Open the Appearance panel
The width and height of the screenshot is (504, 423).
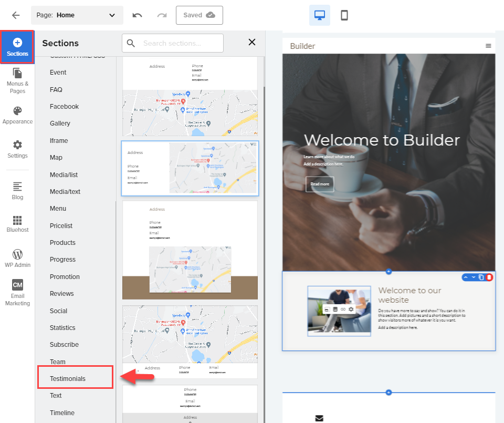17,115
